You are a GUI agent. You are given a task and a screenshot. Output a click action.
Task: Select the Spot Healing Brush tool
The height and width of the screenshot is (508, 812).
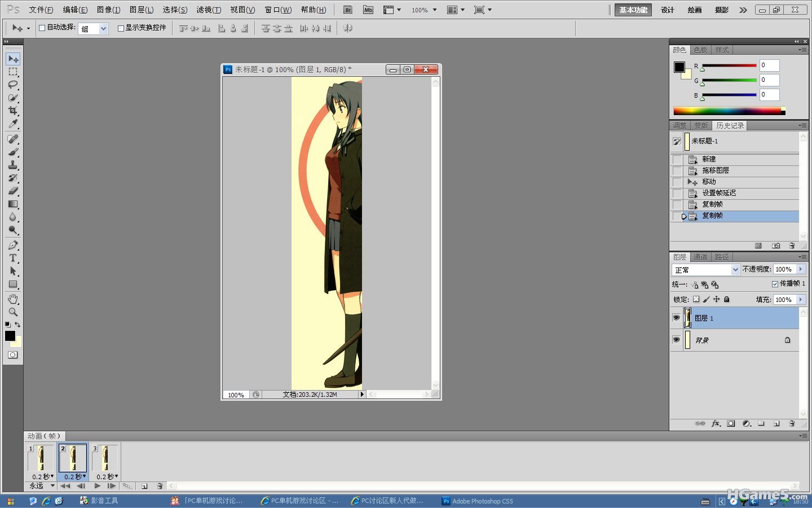pyautogui.click(x=13, y=139)
